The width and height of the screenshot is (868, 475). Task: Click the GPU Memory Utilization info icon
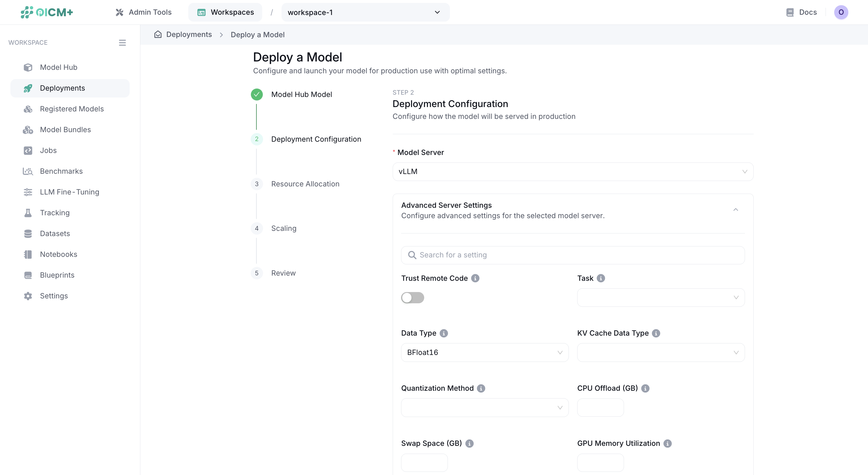667,443
